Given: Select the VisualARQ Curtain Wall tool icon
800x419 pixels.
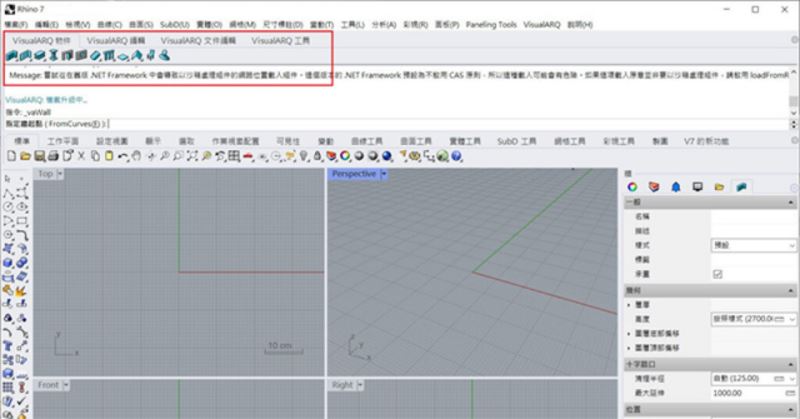Looking at the screenshot, I should pyautogui.click(x=25, y=56).
